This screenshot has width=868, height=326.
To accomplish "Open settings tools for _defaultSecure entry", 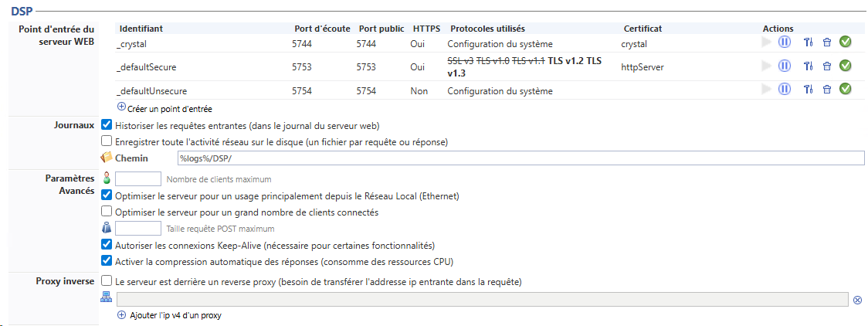I will [x=808, y=66].
